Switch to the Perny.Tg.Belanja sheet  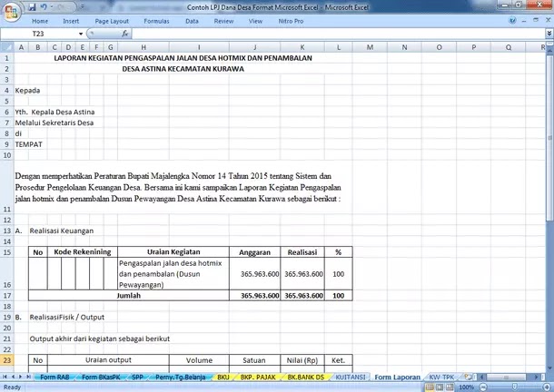[x=181, y=377]
